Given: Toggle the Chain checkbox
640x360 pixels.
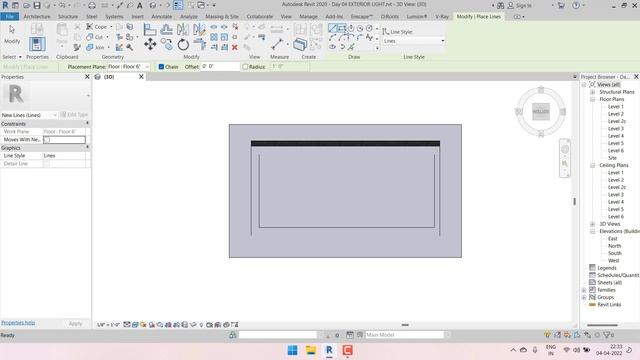Looking at the screenshot, I should 161,67.
